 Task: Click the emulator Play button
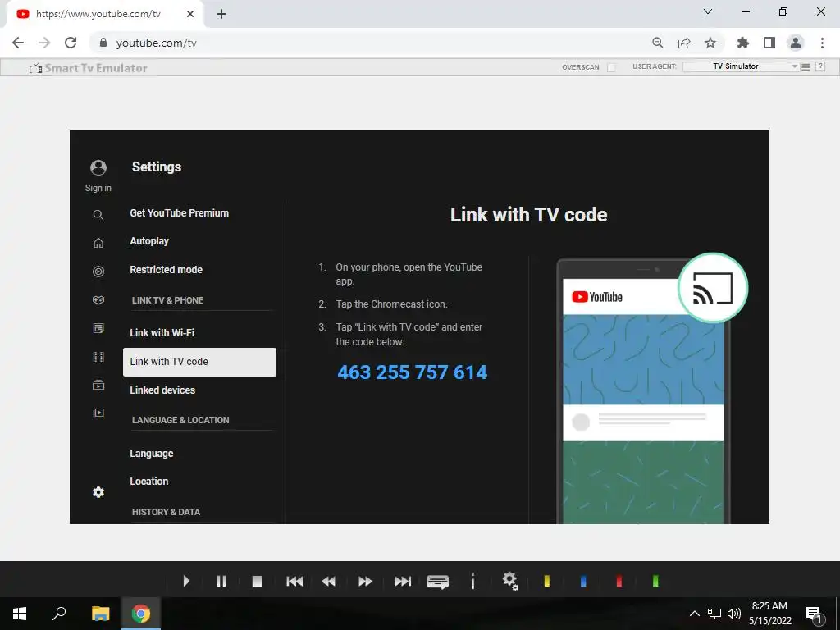tap(186, 581)
